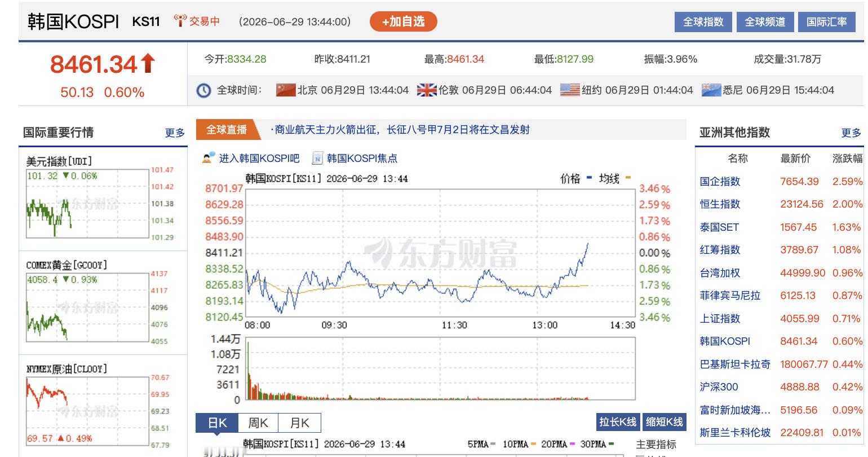Switch to the 日K tab
Viewport: 868px width, 457px height.
coord(217,423)
